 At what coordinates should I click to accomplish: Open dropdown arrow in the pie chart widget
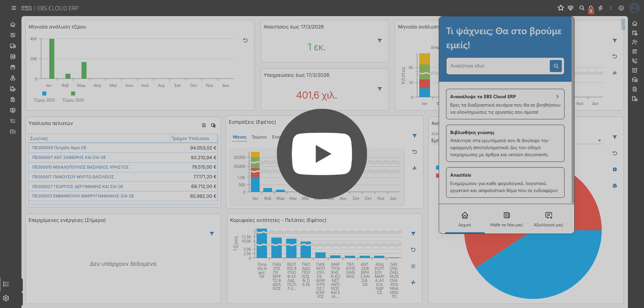pyautogui.click(x=599, y=141)
